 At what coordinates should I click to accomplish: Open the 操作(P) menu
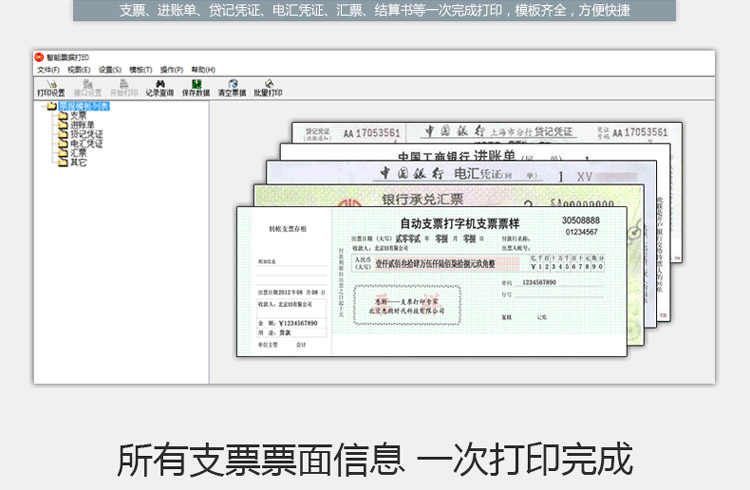tap(172, 70)
